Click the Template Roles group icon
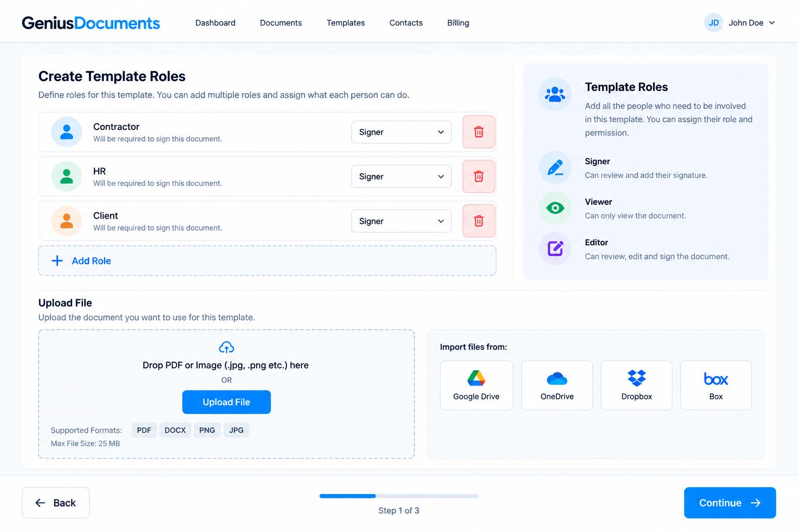The image size is (798, 532). click(555, 94)
